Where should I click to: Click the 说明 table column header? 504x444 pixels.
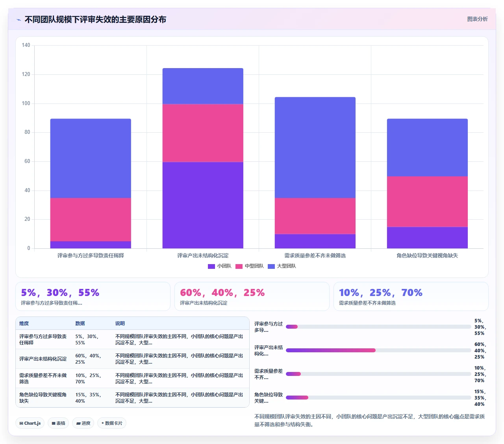tap(120, 324)
